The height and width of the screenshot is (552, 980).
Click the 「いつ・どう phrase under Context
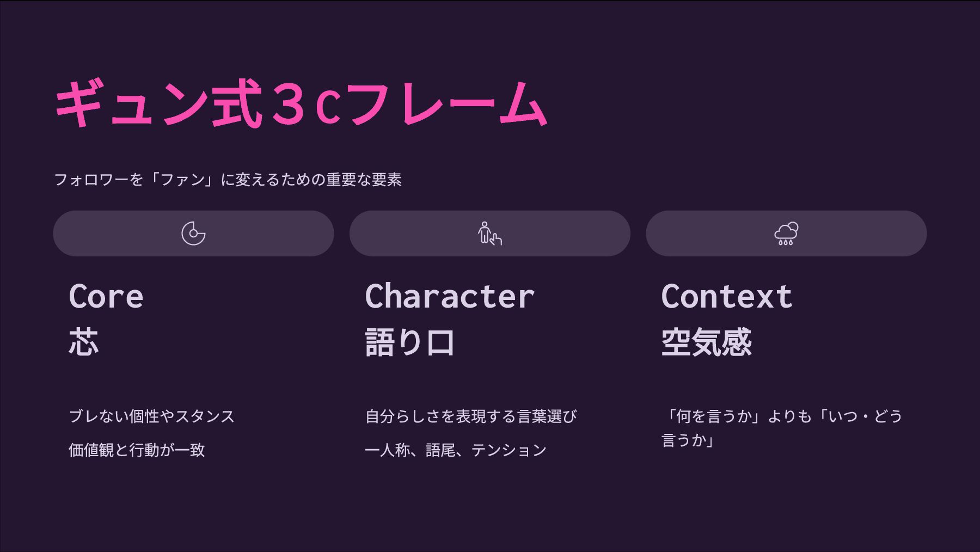click(x=860, y=416)
